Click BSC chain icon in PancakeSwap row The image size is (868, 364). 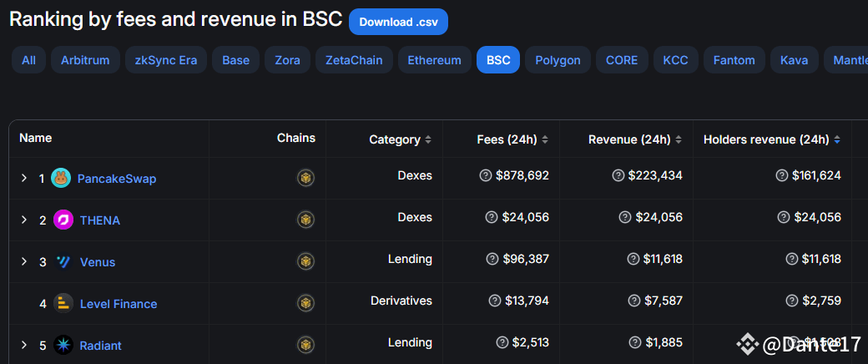(305, 178)
